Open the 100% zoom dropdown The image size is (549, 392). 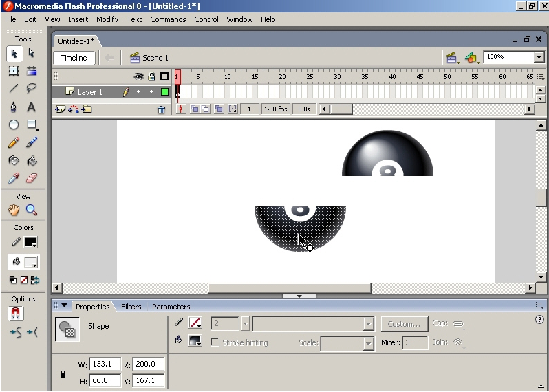click(x=539, y=57)
